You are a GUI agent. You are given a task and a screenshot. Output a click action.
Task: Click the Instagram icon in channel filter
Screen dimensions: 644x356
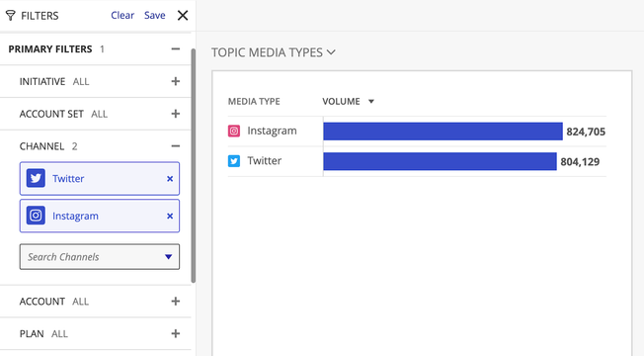click(36, 216)
